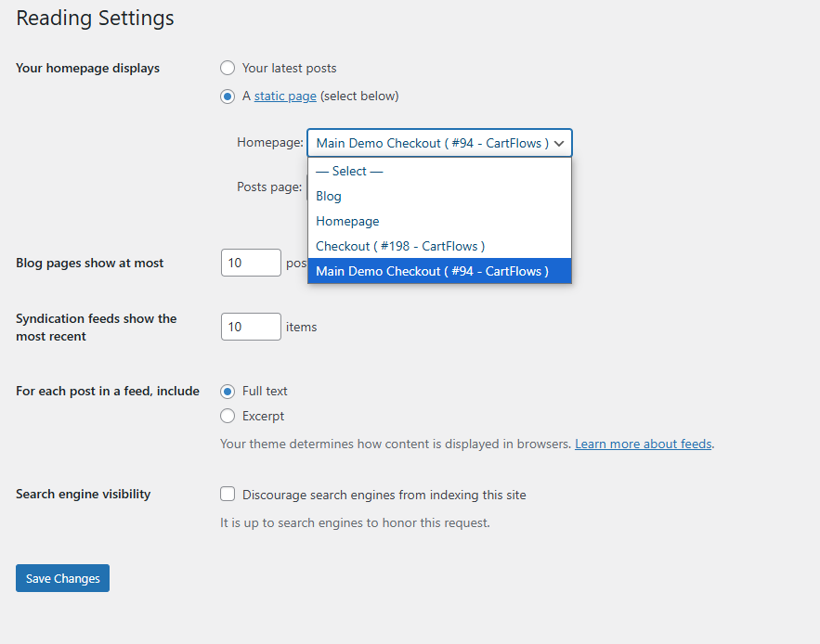Open the "Learn more about feeds" link
The width and height of the screenshot is (820, 644).
(x=643, y=444)
